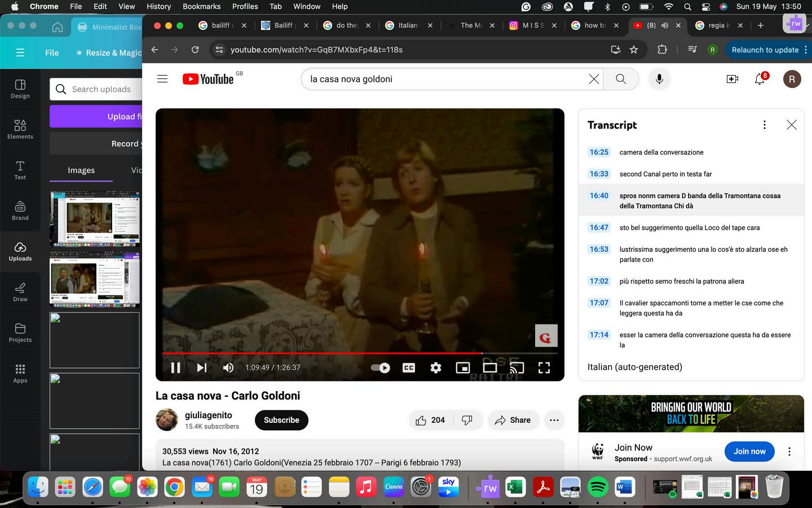Open the video player settings gear
The height and width of the screenshot is (508, 812).
pyautogui.click(x=436, y=367)
